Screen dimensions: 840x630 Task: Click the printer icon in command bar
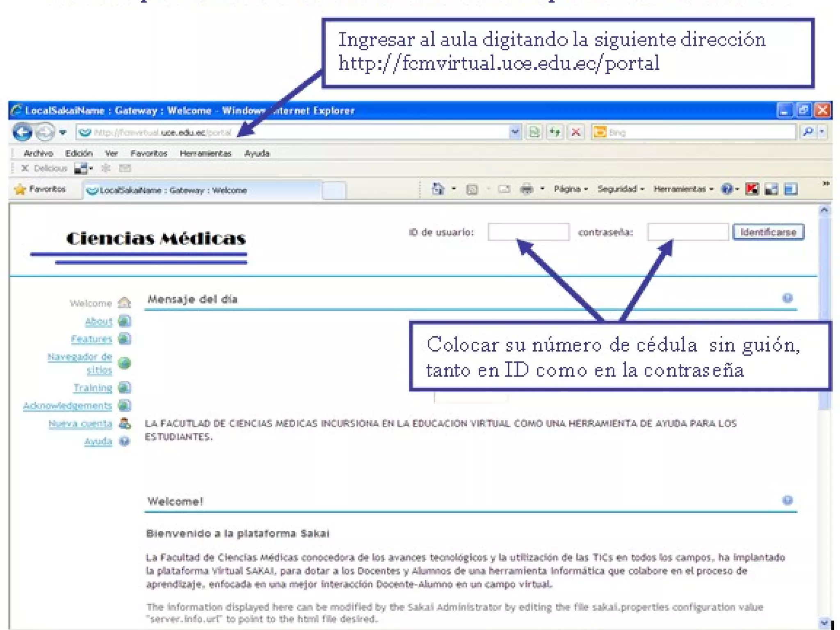point(527,189)
